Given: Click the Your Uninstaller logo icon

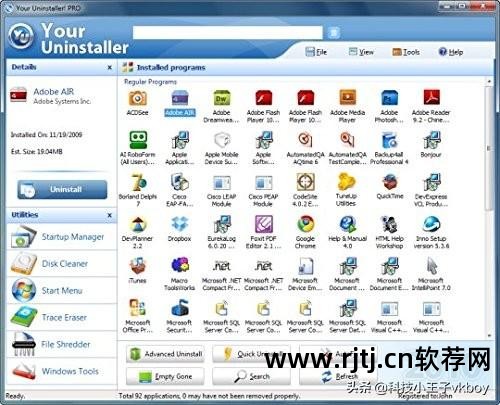Looking at the screenshot, I should 21,36.
